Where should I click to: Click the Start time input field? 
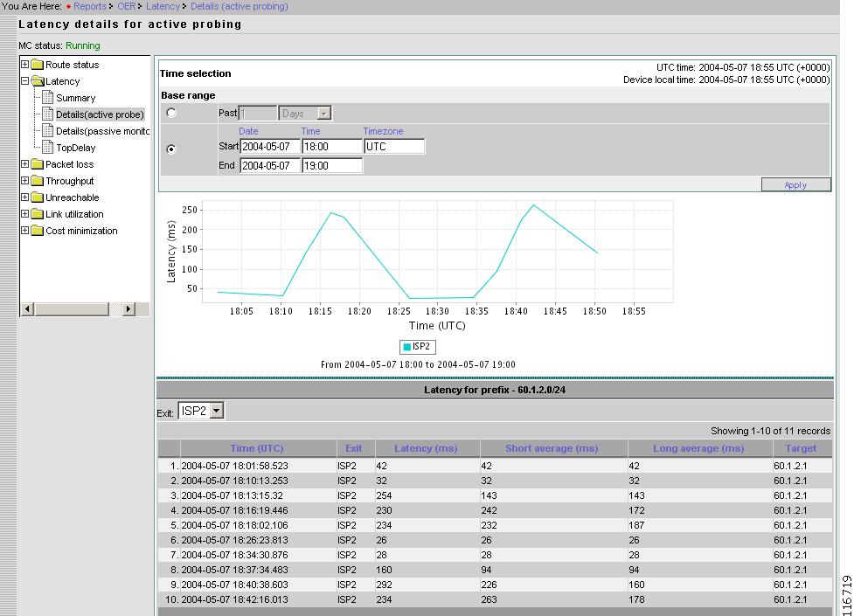[332, 147]
